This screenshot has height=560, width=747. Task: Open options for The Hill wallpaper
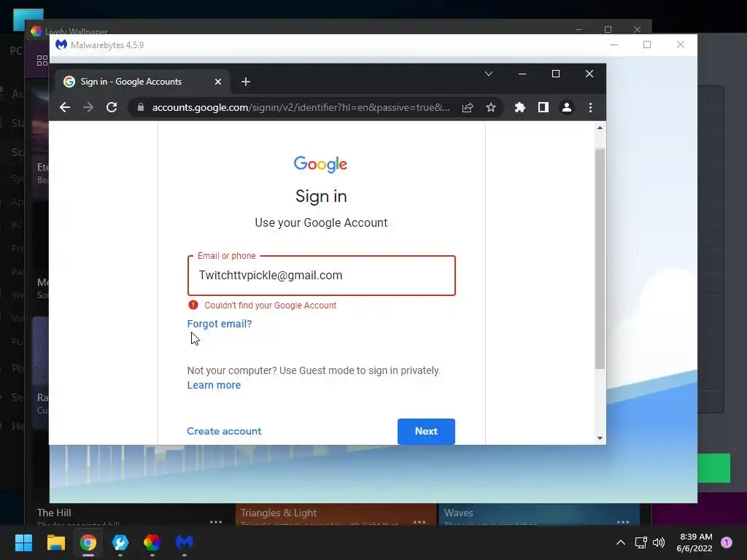pyautogui.click(x=216, y=522)
